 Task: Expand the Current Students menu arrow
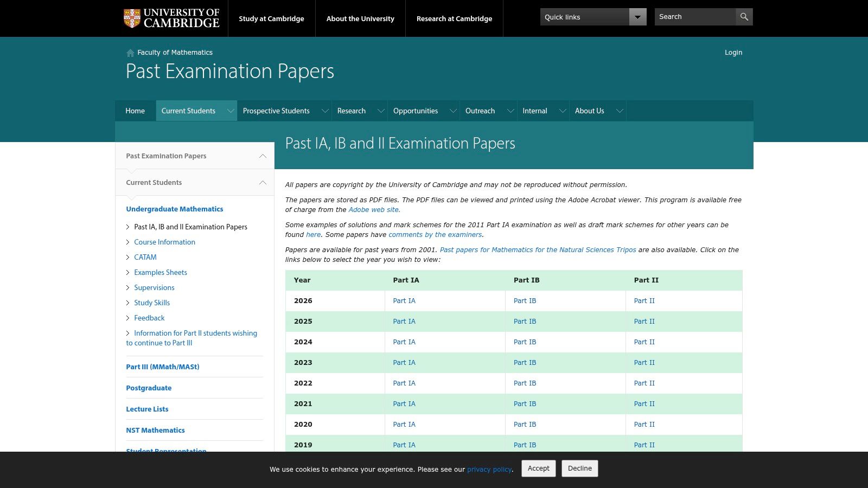point(231,111)
